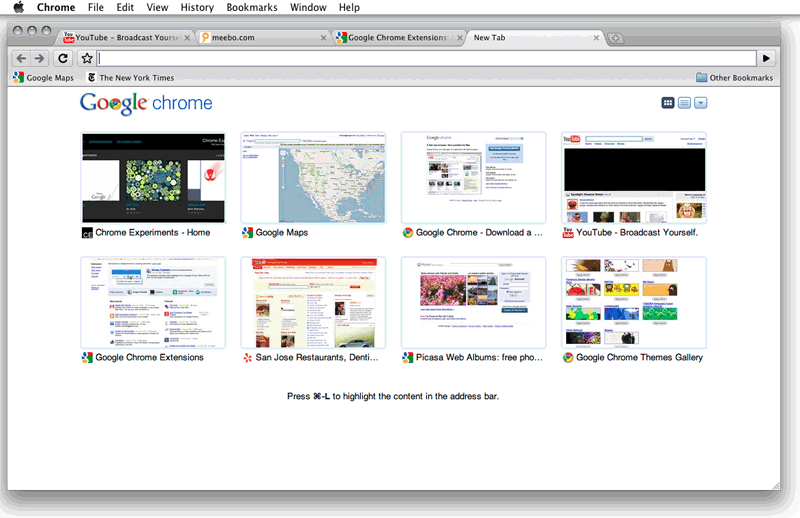Click the Picasa favicon beside its title

point(408,358)
